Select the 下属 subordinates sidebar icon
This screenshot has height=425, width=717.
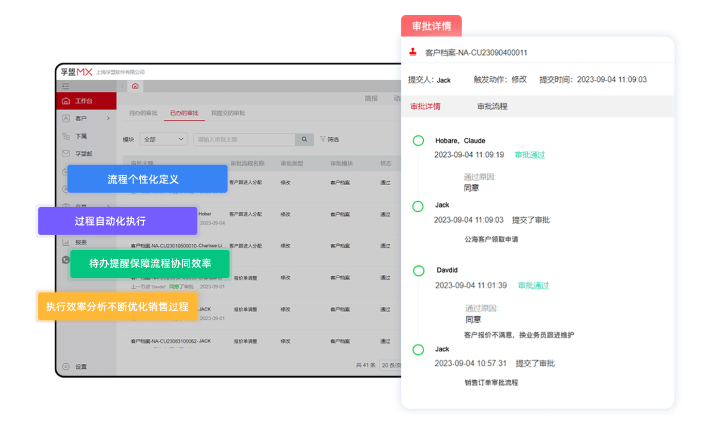point(66,136)
